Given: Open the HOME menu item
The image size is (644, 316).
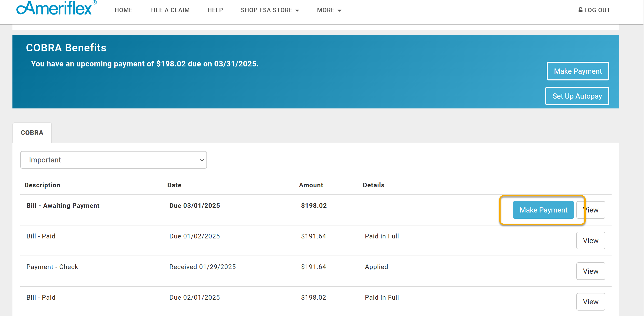Looking at the screenshot, I should pos(123,10).
